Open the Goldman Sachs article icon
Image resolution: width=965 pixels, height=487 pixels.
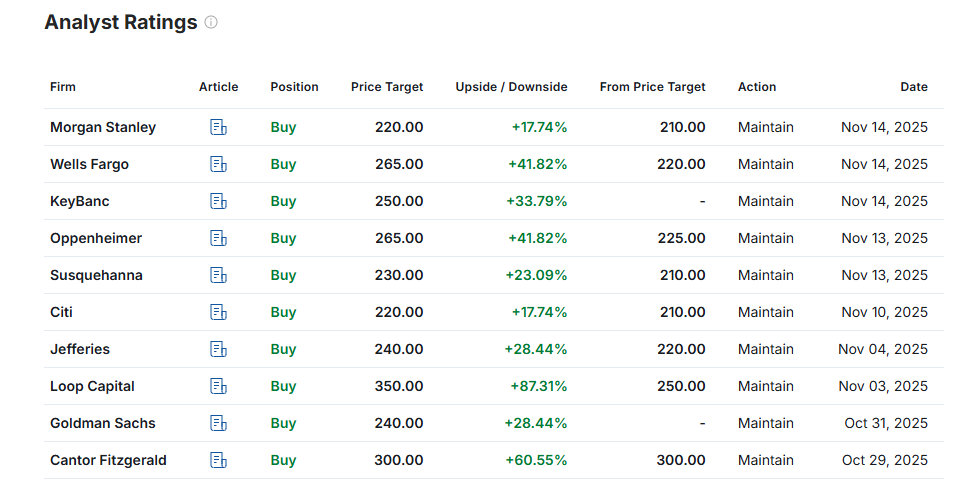[x=218, y=423]
